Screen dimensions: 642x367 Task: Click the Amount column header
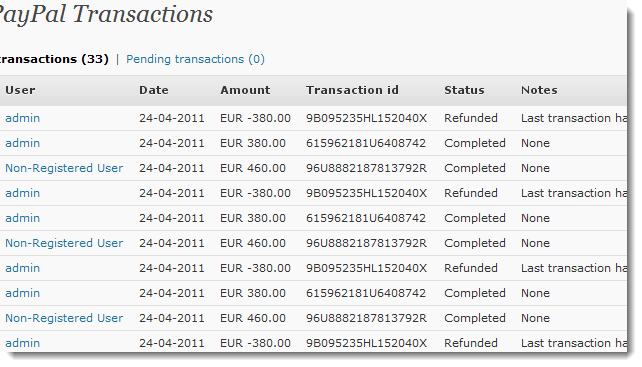[245, 90]
